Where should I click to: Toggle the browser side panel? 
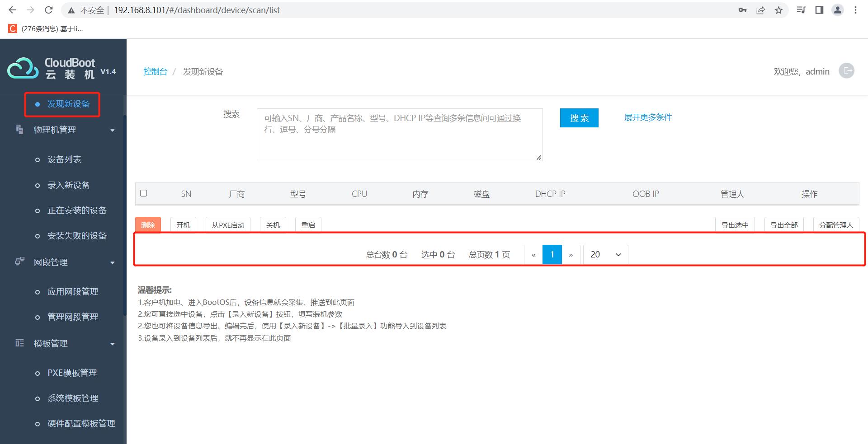tap(819, 10)
